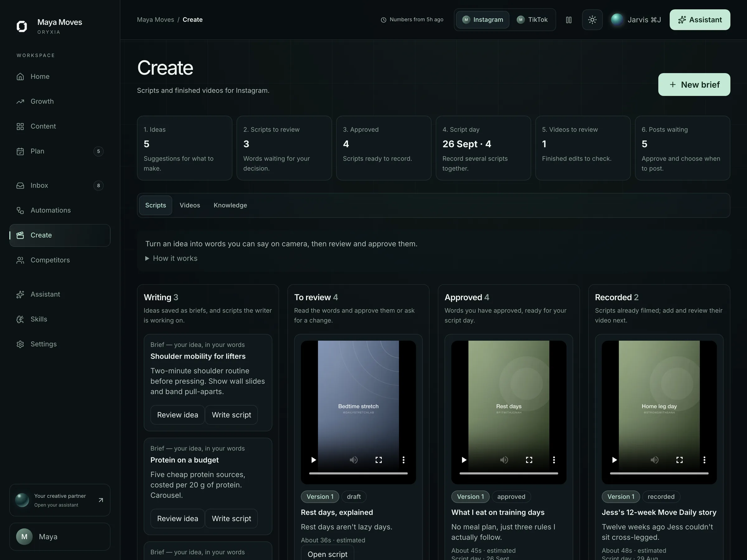Image resolution: width=747 pixels, height=560 pixels.
Task: Switch platform to Instagram
Action: (482, 20)
